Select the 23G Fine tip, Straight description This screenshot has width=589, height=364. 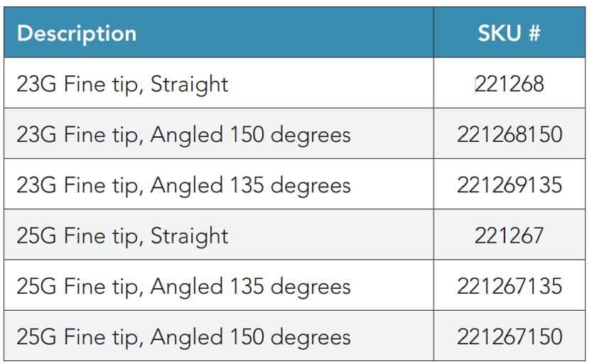[122, 84]
